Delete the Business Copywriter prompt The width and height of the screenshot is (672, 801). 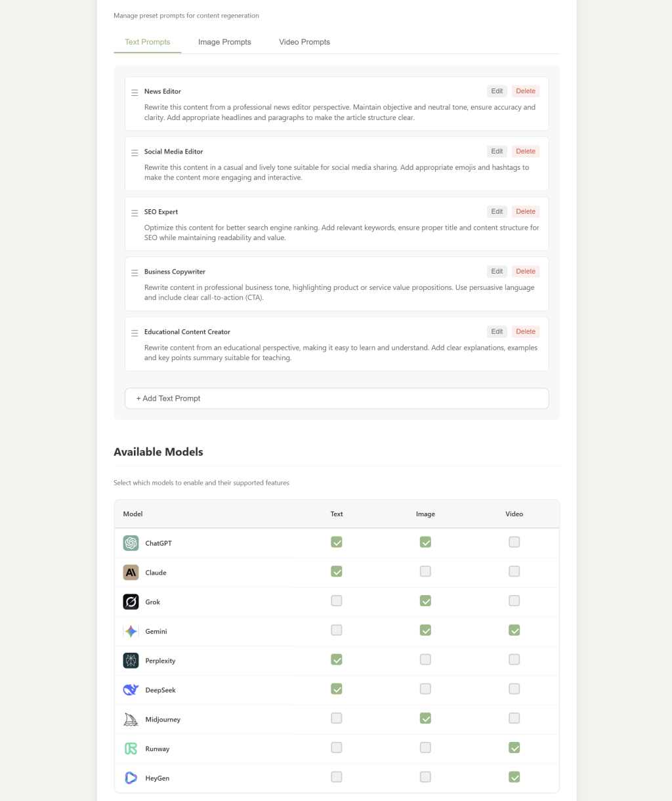click(x=525, y=272)
